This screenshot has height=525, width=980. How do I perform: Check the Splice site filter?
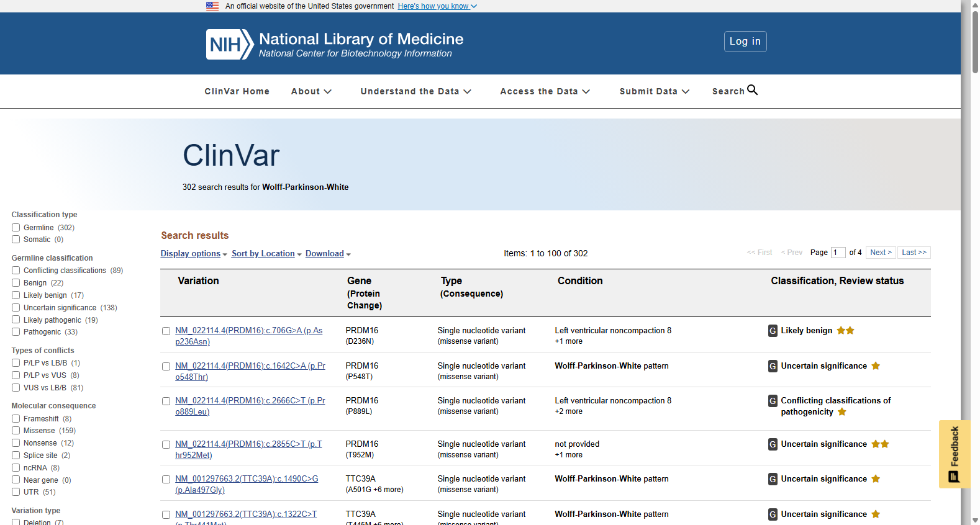click(x=16, y=455)
